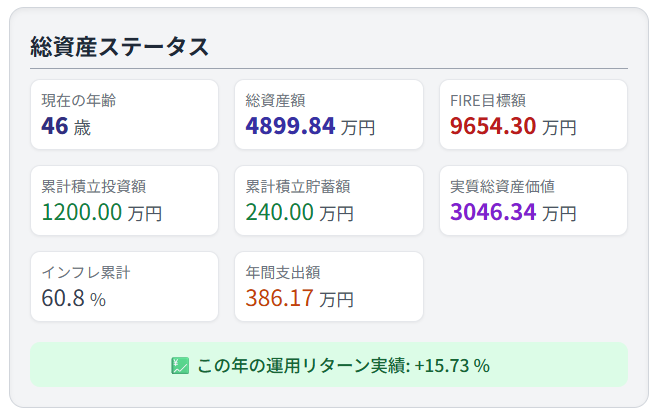Viewport: 660px width, 420px height.
Task: Click the 240.00 万円 savings value
Action: (300, 212)
